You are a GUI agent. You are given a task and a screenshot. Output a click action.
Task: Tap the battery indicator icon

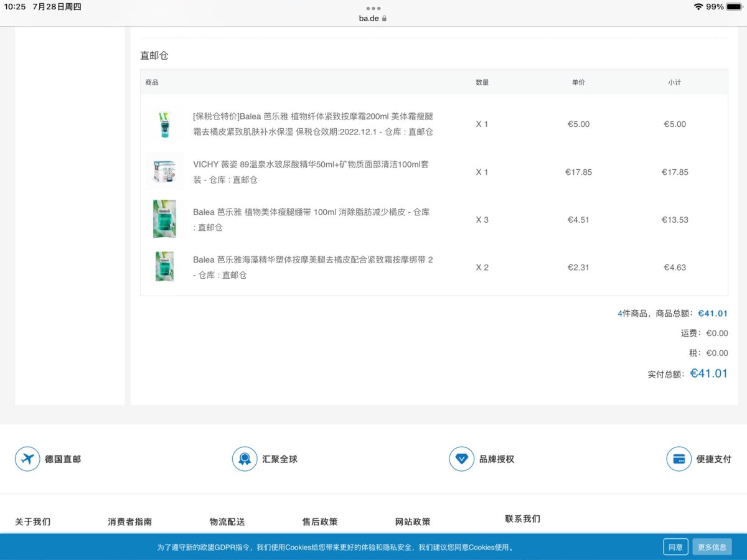[735, 7]
